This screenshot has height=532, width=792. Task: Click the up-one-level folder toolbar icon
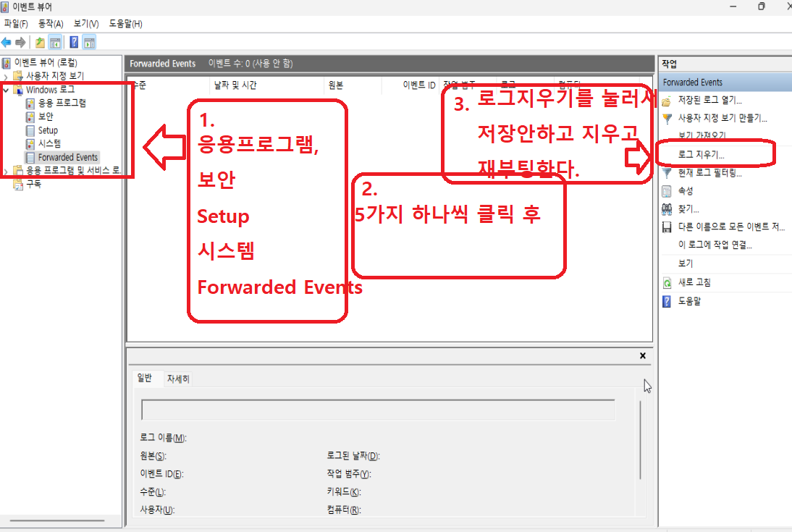point(40,43)
